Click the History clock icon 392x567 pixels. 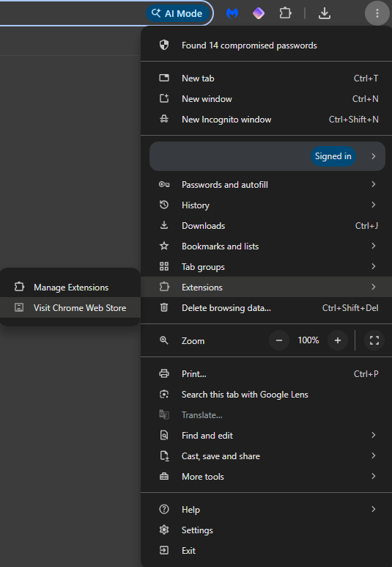click(164, 205)
